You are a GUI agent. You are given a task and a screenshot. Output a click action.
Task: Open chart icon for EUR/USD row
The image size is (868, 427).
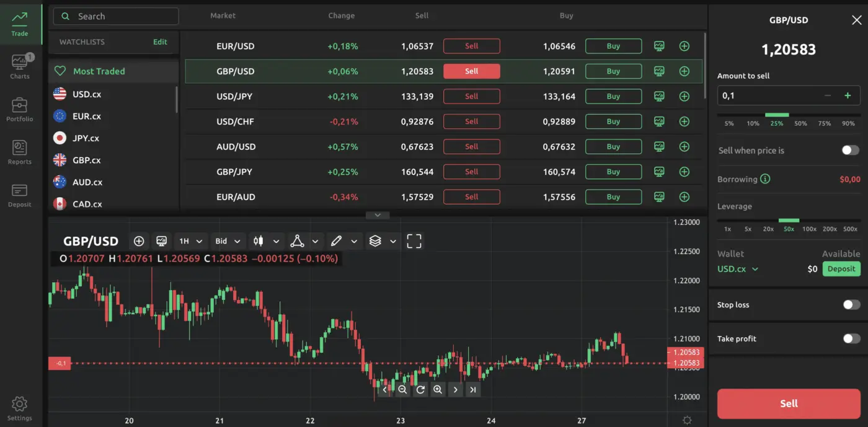659,46
